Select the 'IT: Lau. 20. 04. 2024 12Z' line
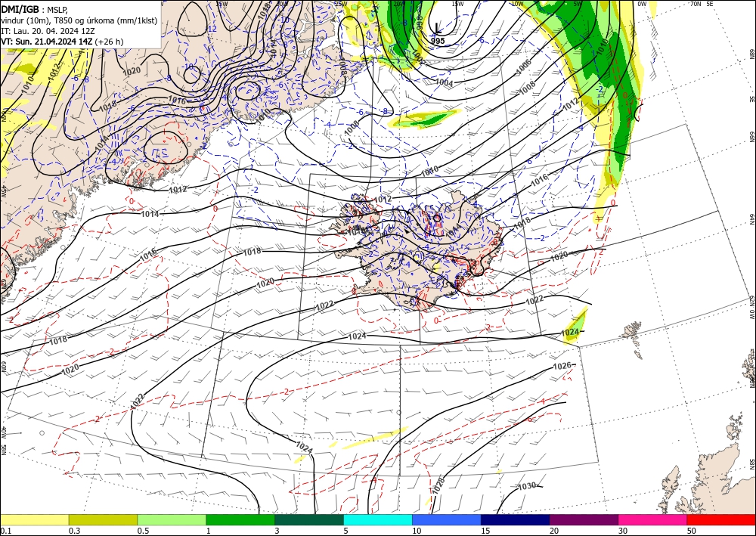756x536 pixels. (x=46, y=31)
